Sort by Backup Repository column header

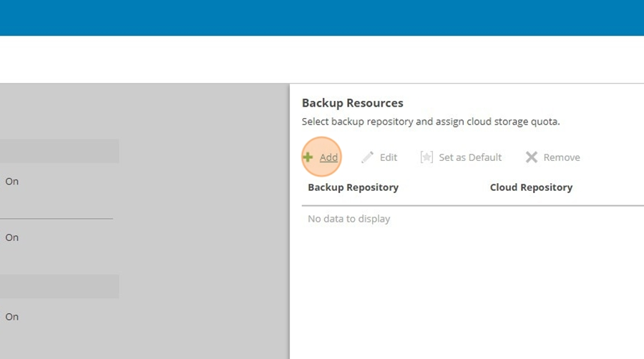(x=353, y=187)
